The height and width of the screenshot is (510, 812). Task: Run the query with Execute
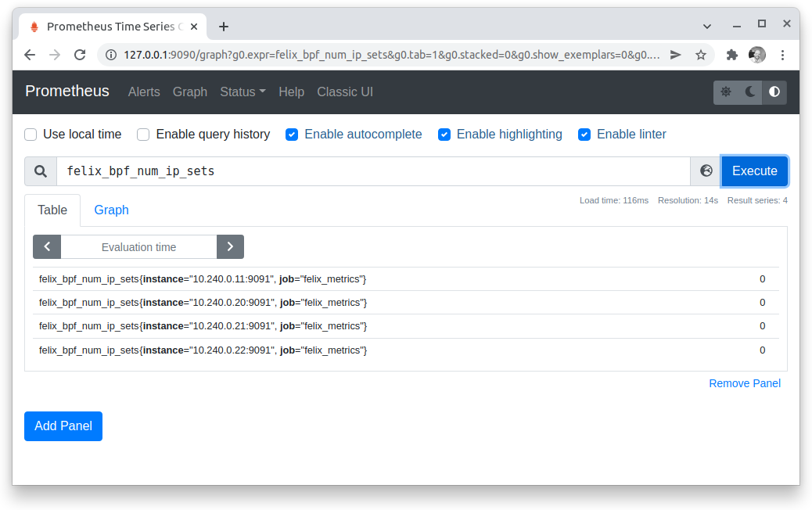[755, 171]
